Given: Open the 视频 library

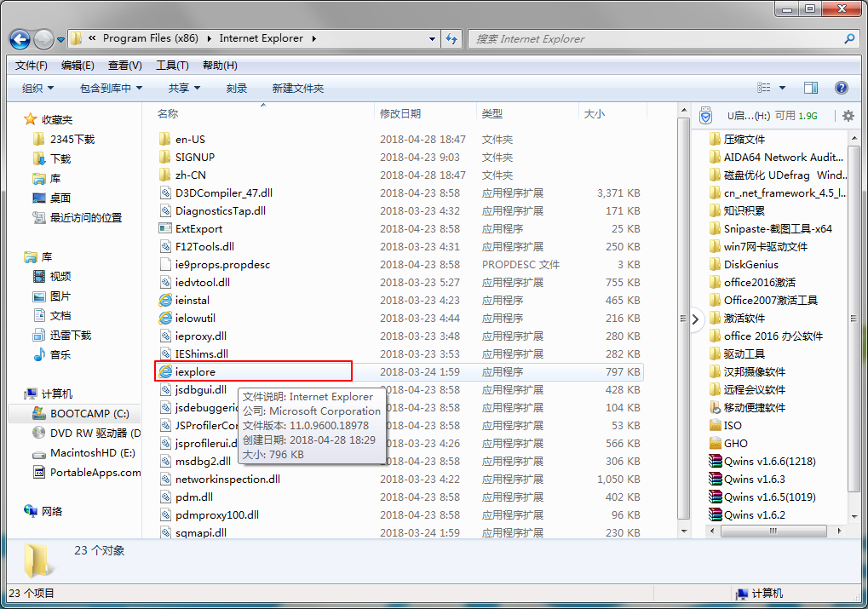Looking at the screenshot, I should (x=60, y=276).
